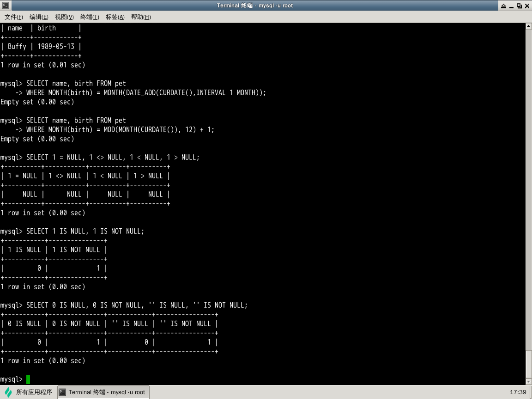This screenshot has height=414, width=532.
Task: Click the 17:39 clock in the panel
Action: (x=518, y=392)
